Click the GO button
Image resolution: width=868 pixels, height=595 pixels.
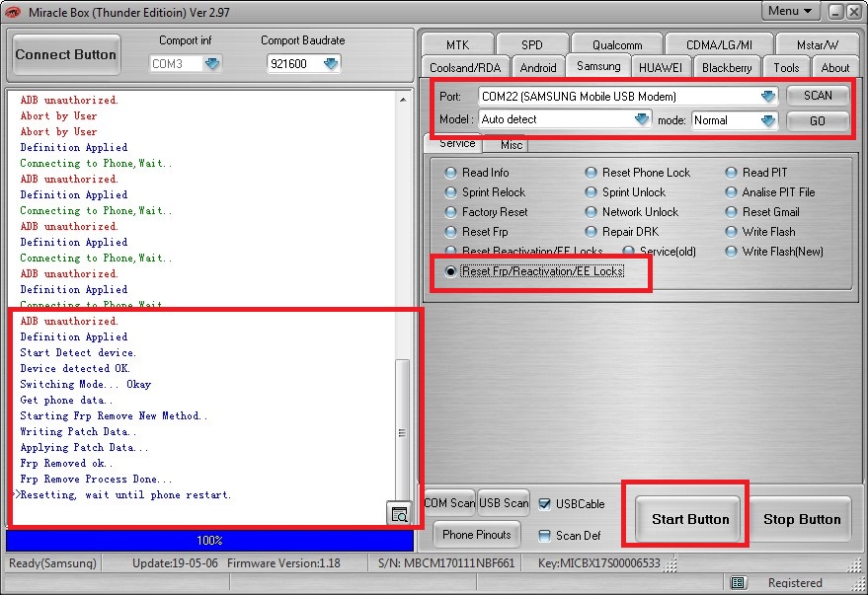point(818,120)
